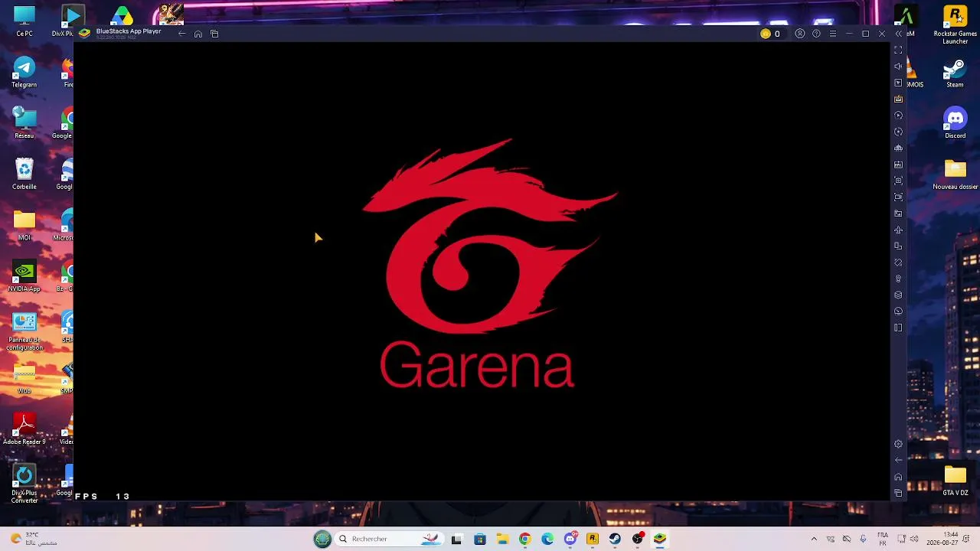The image size is (980, 551).
Task: Open Rockstar Games Launcher from taskbar
Action: (593, 539)
